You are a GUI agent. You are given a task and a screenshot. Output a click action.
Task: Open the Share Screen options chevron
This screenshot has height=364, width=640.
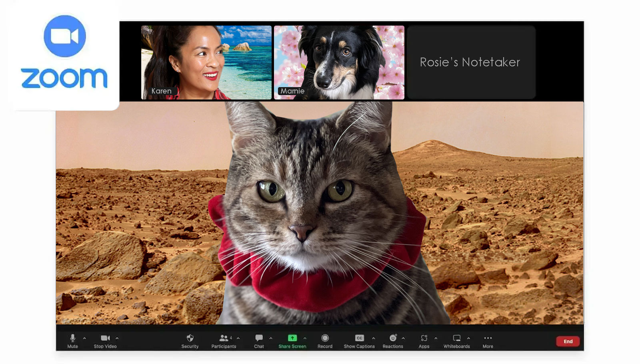pyautogui.click(x=305, y=338)
